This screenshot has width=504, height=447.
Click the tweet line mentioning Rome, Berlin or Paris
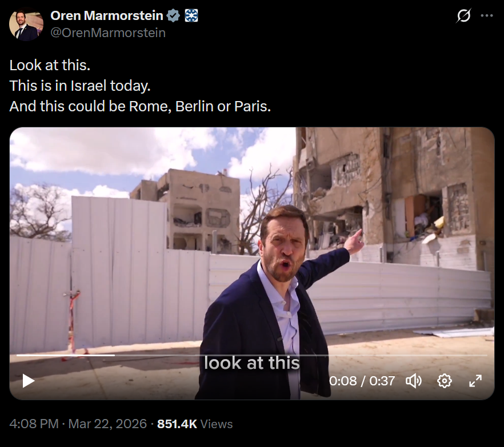click(x=140, y=106)
